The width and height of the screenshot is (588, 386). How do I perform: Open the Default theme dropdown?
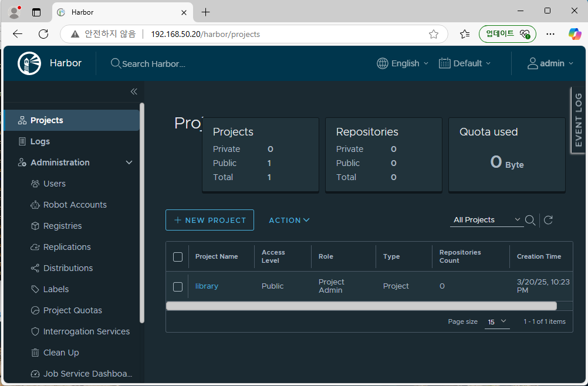[465, 63]
